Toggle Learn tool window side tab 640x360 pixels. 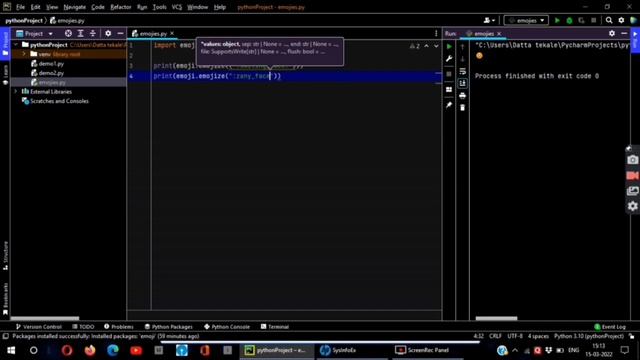(5, 75)
